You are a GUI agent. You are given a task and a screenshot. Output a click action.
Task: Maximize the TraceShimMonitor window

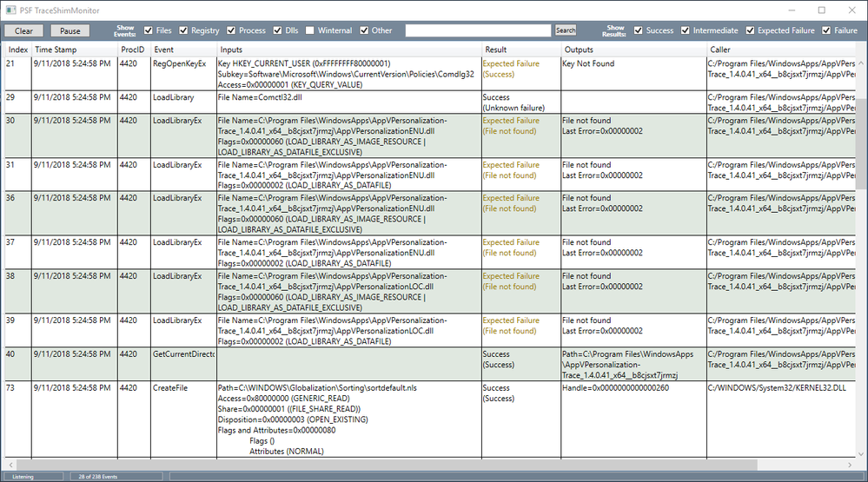821,10
